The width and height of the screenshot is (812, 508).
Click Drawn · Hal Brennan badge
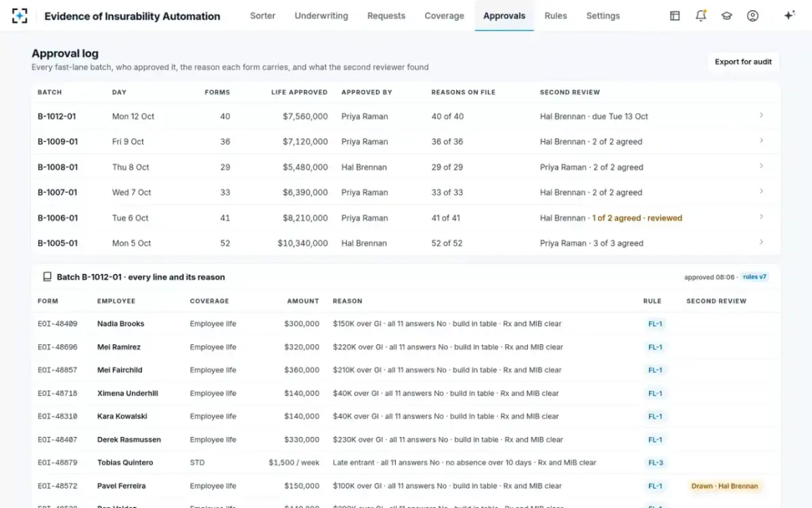click(725, 486)
